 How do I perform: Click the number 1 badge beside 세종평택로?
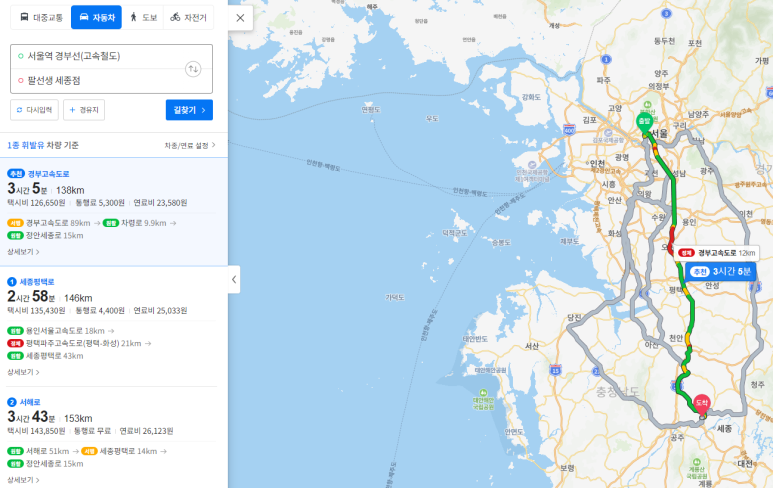pyautogui.click(x=12, y=281)
